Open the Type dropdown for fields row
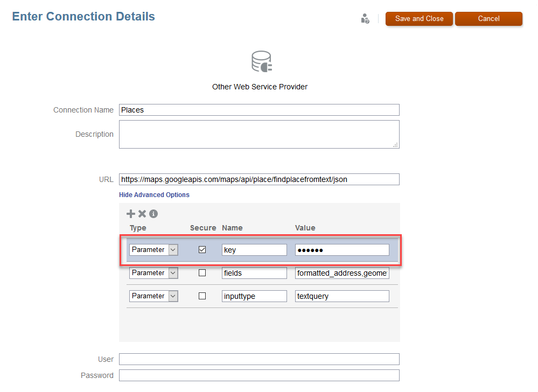This screenshot has width=538, height=392. (x=173, y=273)
